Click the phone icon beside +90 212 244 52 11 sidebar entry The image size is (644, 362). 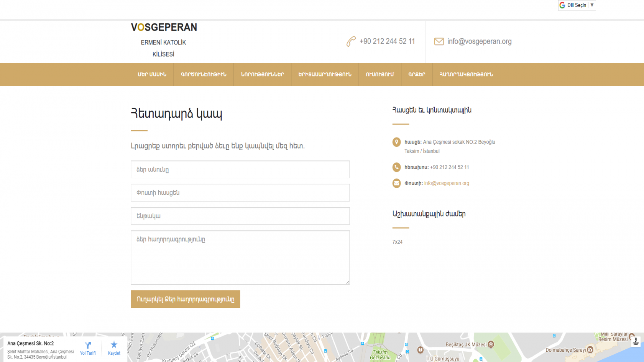point(396,167)
